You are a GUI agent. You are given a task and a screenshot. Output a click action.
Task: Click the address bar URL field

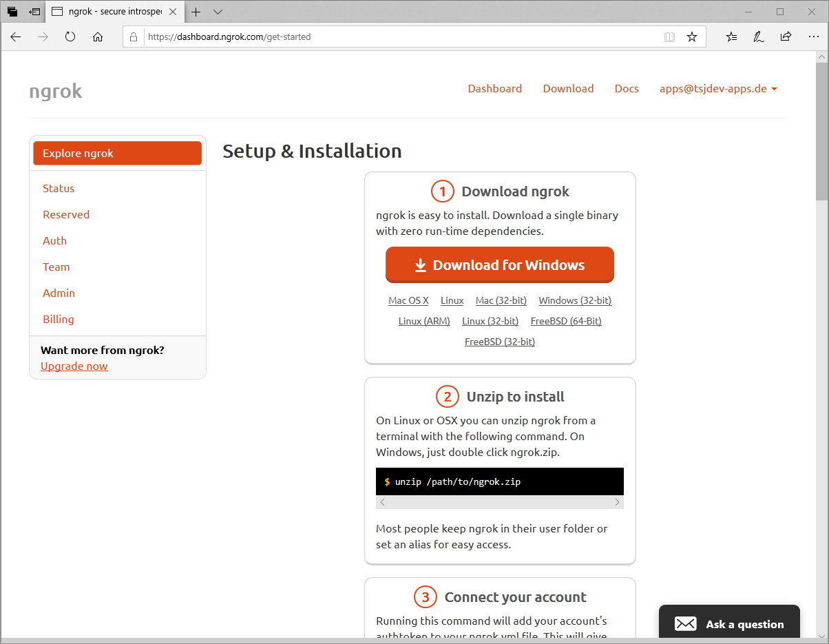pos(399,37)
